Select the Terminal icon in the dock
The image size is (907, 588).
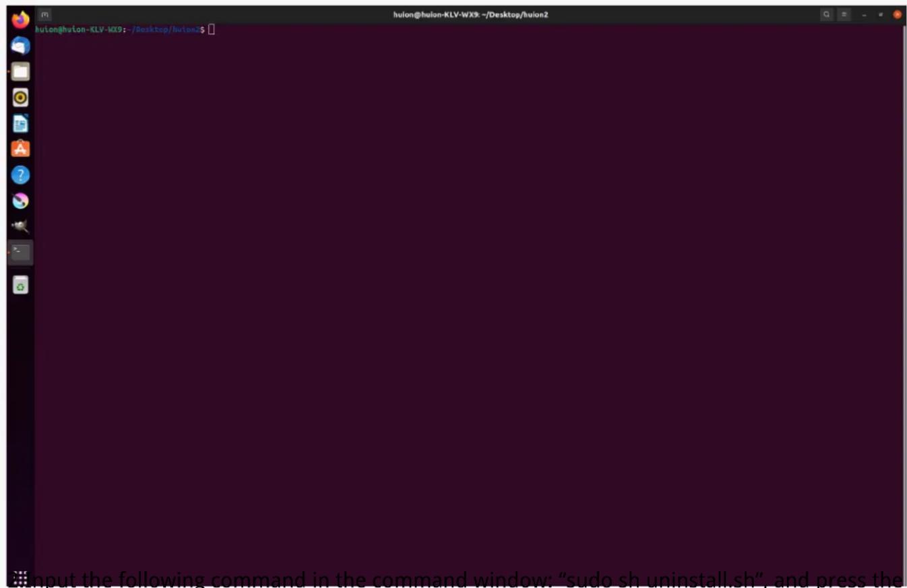[x=21, y=253]
